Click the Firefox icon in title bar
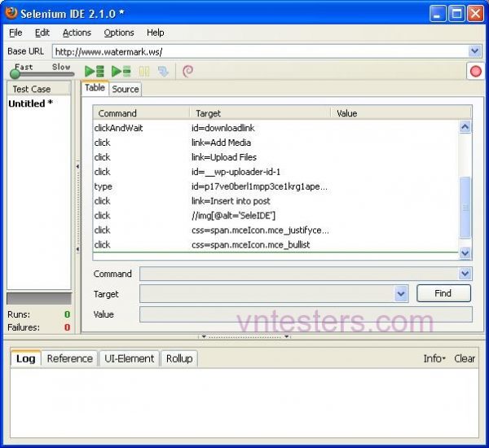The height and width of the screenshot is (448, 489). pyautogui.click(x=11, y=13)
